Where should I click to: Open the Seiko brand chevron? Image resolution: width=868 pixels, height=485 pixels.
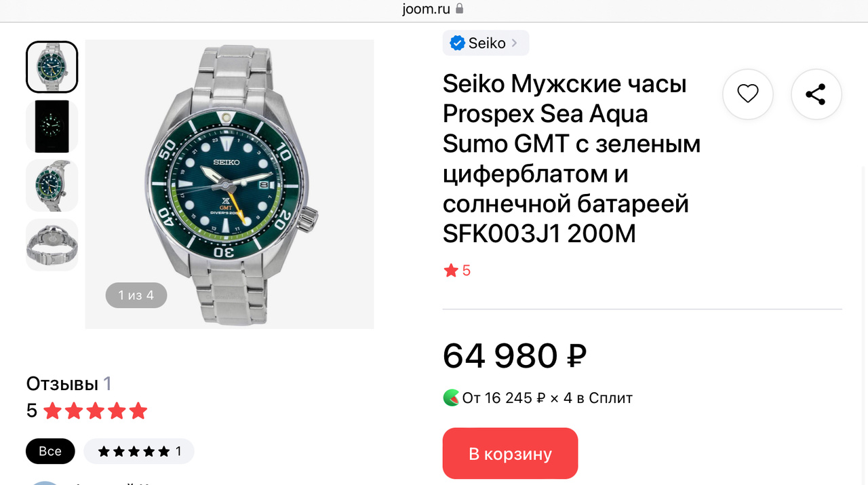tap(515, 43)
